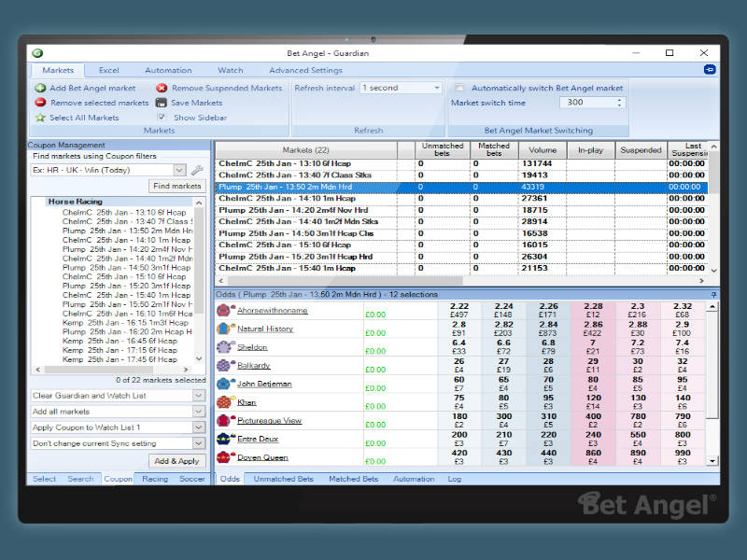This screenshot has width=747, height=560.
Task: Switch to the Matched Bets tab
Action: point(354,479)
